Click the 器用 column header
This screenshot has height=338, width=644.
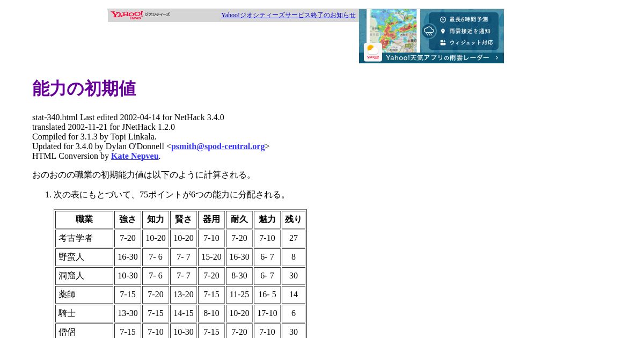[211, 219]
